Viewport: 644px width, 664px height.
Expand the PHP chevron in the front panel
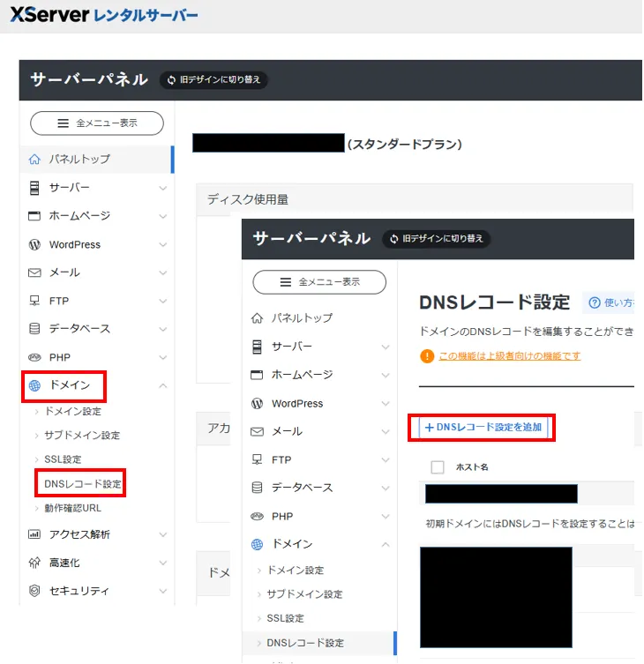(x=386, y=516)
